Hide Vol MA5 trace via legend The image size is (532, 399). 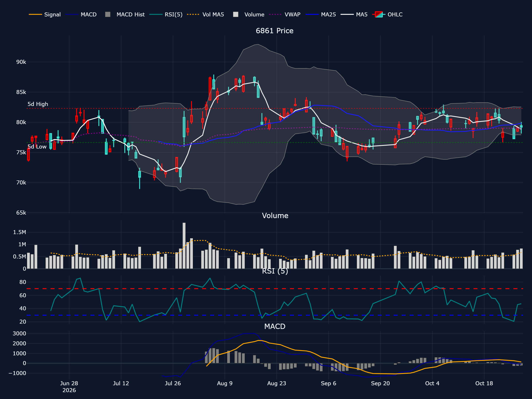[x=206, y=14]
